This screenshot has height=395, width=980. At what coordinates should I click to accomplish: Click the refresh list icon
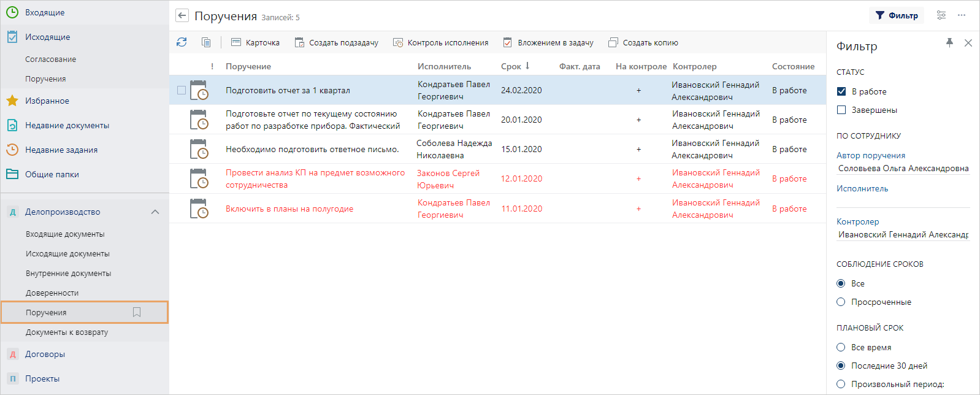pyautogui.click(x=182, y=42)
